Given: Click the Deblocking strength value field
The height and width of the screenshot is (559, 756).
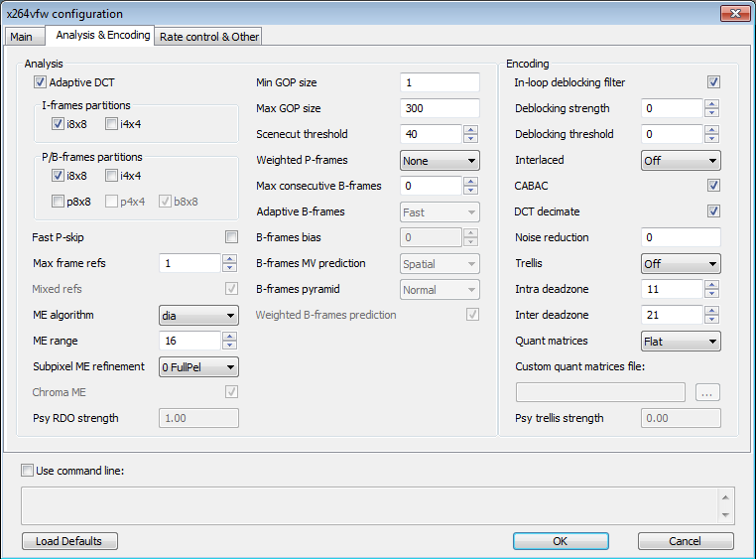Looking at the screenshot, I should click(672, 108).
